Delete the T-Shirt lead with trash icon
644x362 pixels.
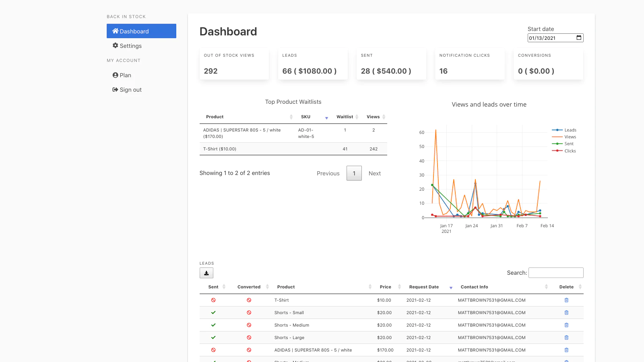pyautogui.click(x=566, y=300)
